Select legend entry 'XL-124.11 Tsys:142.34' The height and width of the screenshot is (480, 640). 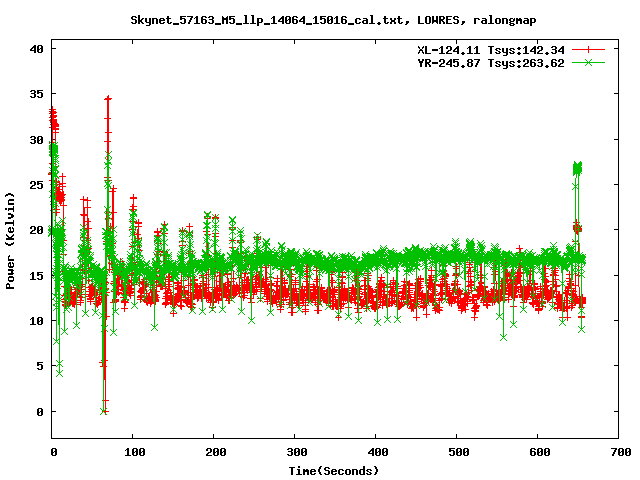[491, 50]
